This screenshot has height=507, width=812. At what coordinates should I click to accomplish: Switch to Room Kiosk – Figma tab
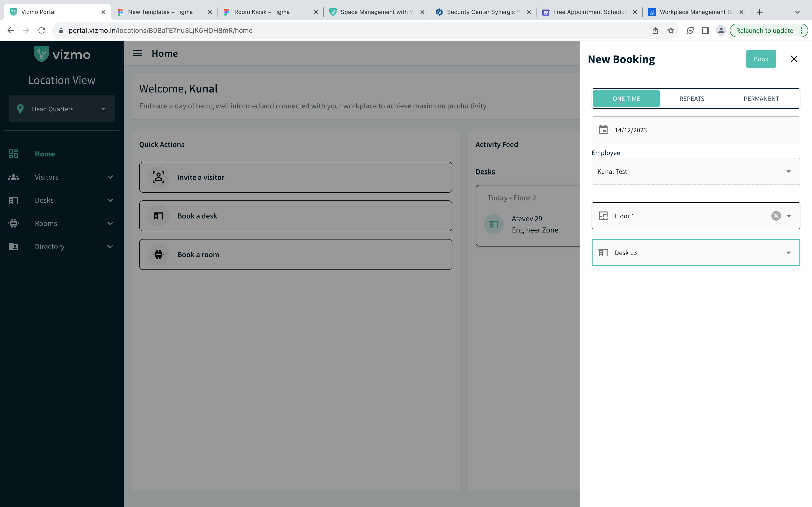click(262, 12)
